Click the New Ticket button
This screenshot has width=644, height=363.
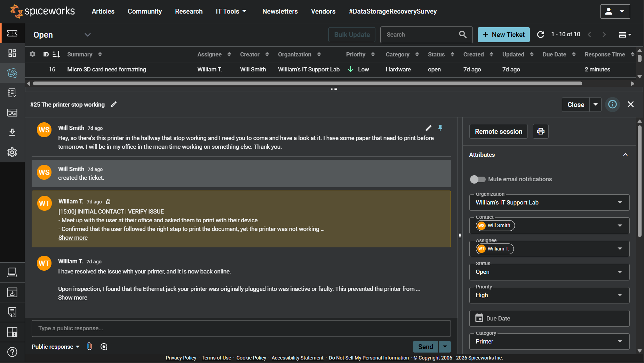503,34
